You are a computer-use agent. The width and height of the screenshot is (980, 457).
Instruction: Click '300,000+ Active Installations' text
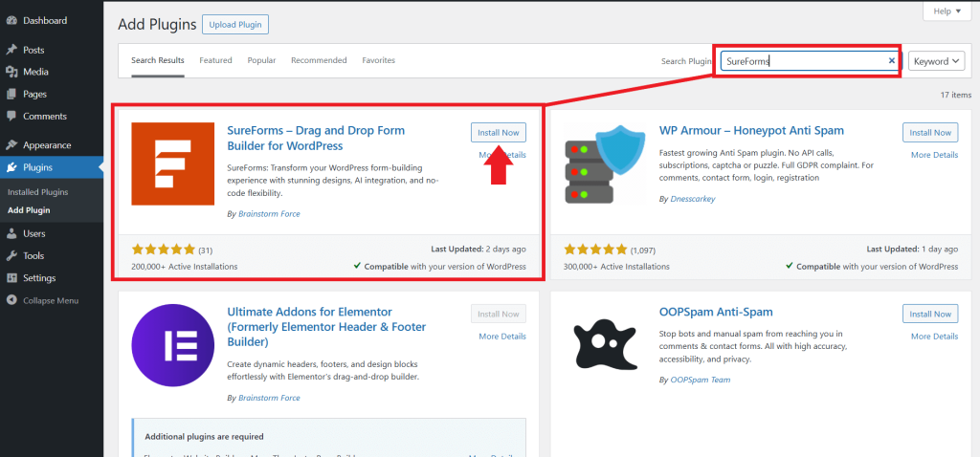(x=617, y=267)
